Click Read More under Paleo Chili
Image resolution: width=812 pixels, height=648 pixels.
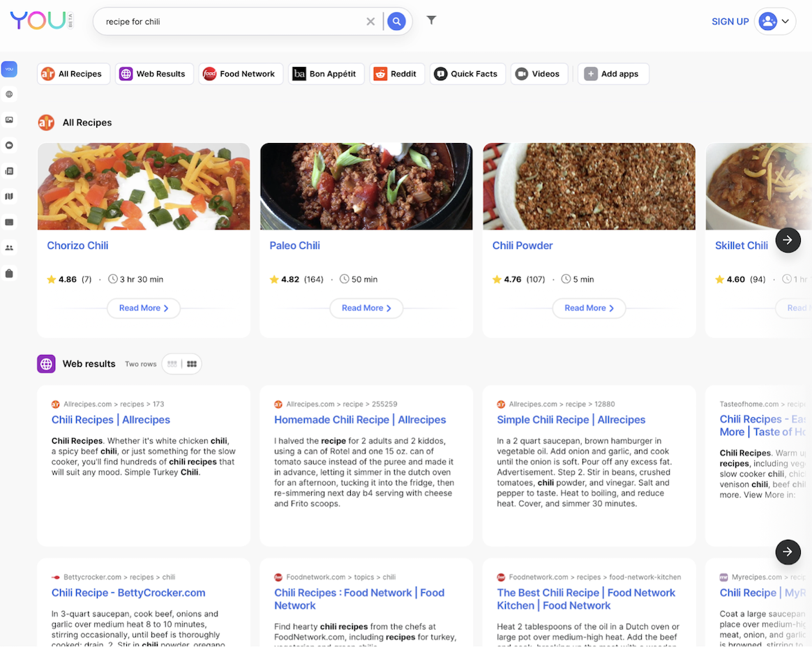(366, 308)
